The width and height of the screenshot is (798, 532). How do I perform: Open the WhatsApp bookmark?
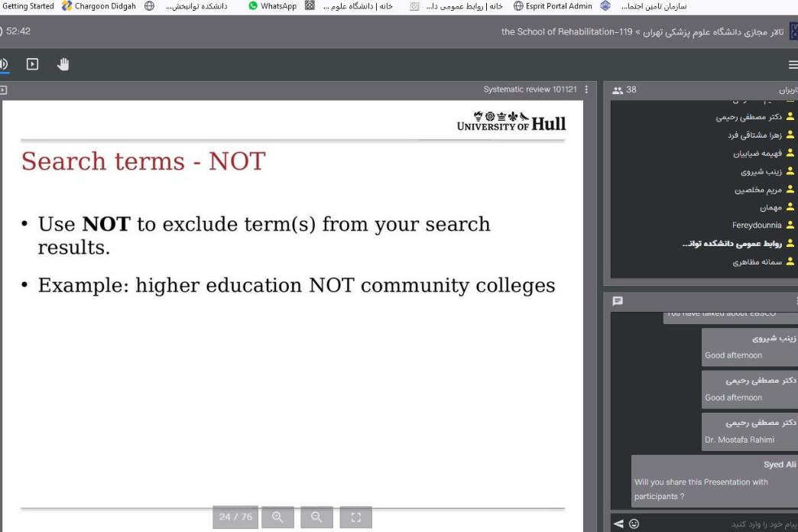pyautogui.click(x=272, y=6)
